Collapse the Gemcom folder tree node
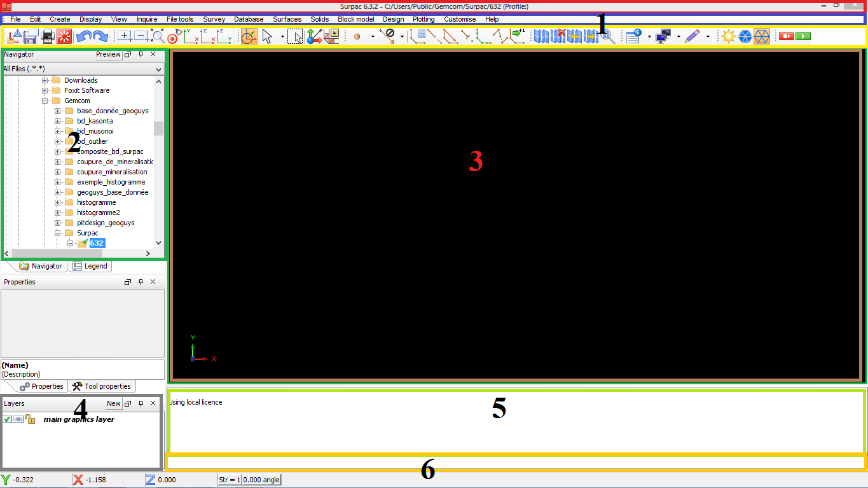The width and height of the screenshot is (868, 488). click(x=45, y=101)
